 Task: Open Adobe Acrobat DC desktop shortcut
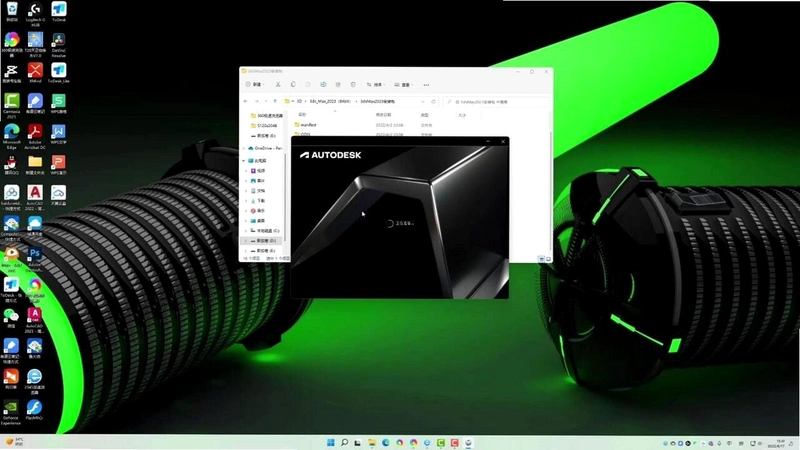35,136
